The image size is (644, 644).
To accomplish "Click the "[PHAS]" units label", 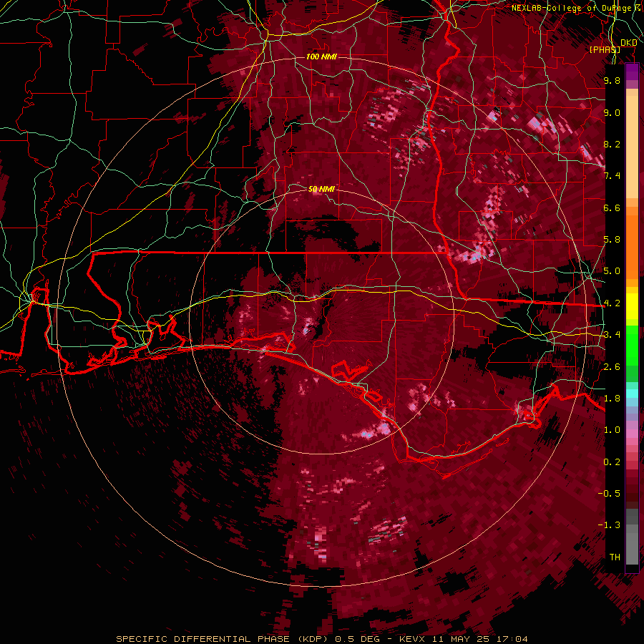I will pos(605,49).
